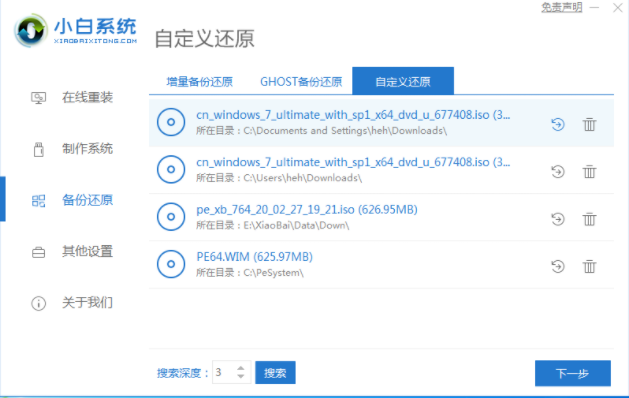Open 其他设置 in sidebar
This screenshot has height=398, width=629.
coord(87,252)
